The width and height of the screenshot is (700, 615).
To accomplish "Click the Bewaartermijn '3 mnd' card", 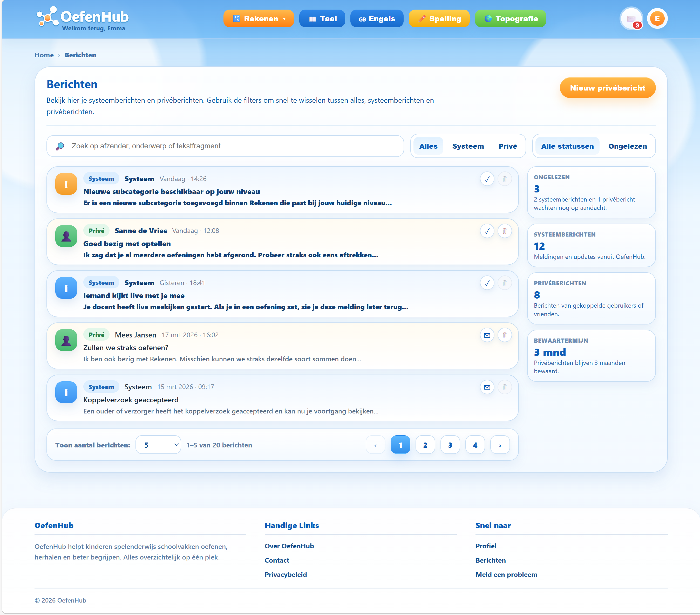I will (591, 356).
